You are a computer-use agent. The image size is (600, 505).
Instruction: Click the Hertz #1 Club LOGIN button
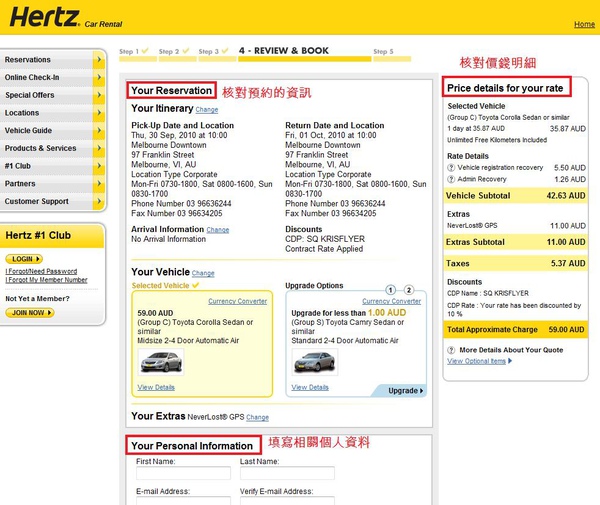(24, 259)
